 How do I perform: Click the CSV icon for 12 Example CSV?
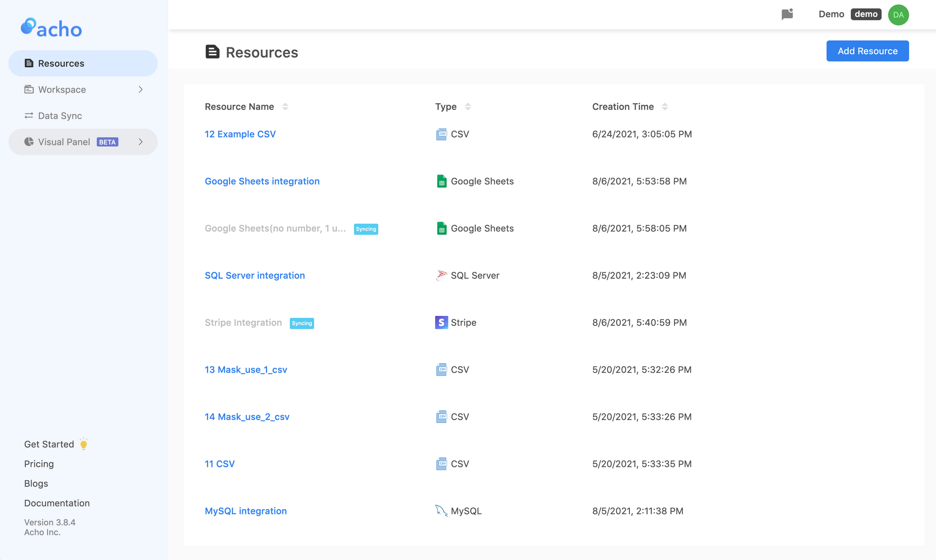point(441,134)
